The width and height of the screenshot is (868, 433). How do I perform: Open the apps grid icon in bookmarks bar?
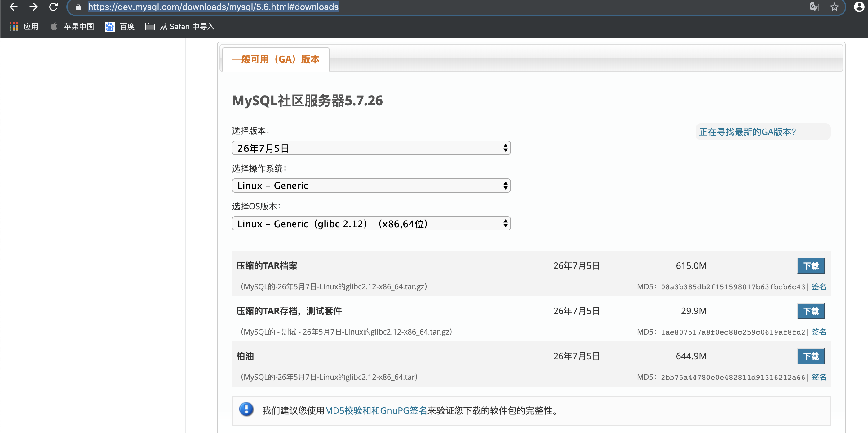pos(13,27)
